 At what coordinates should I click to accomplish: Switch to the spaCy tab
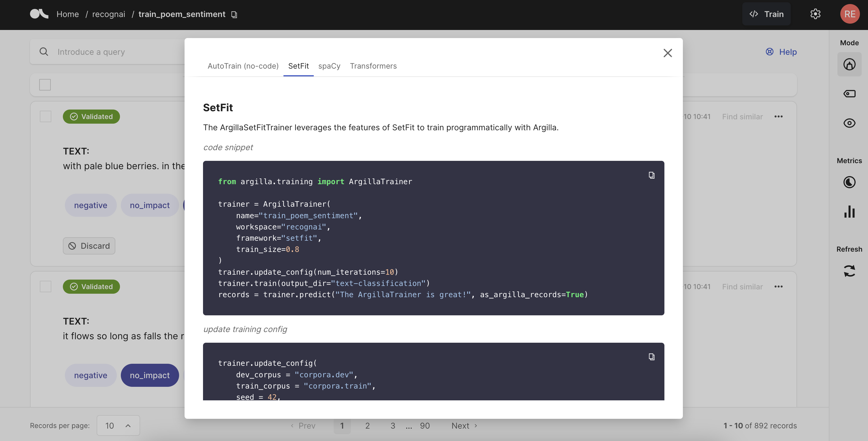tap(329, 66)
